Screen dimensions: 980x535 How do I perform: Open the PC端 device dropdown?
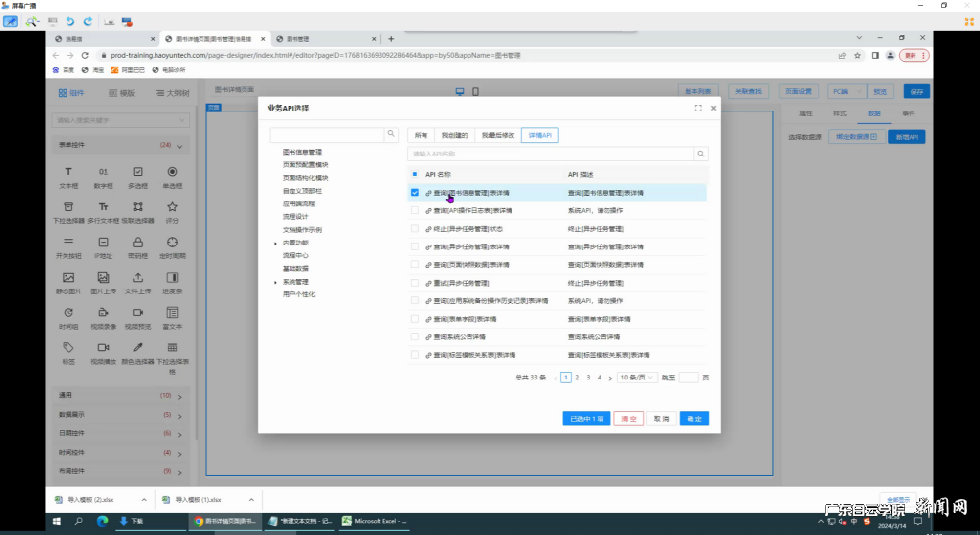(x=847, y=91)
